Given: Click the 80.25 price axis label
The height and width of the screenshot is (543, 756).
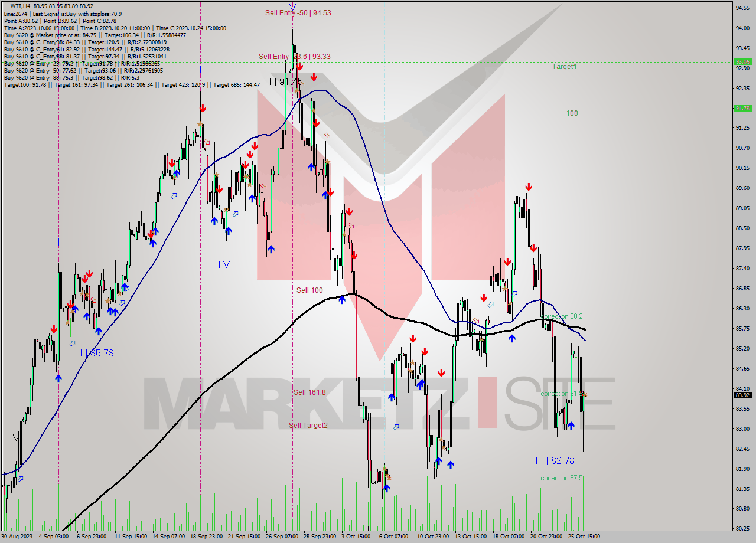Looking at the screenshot, I should click(742, 528).
